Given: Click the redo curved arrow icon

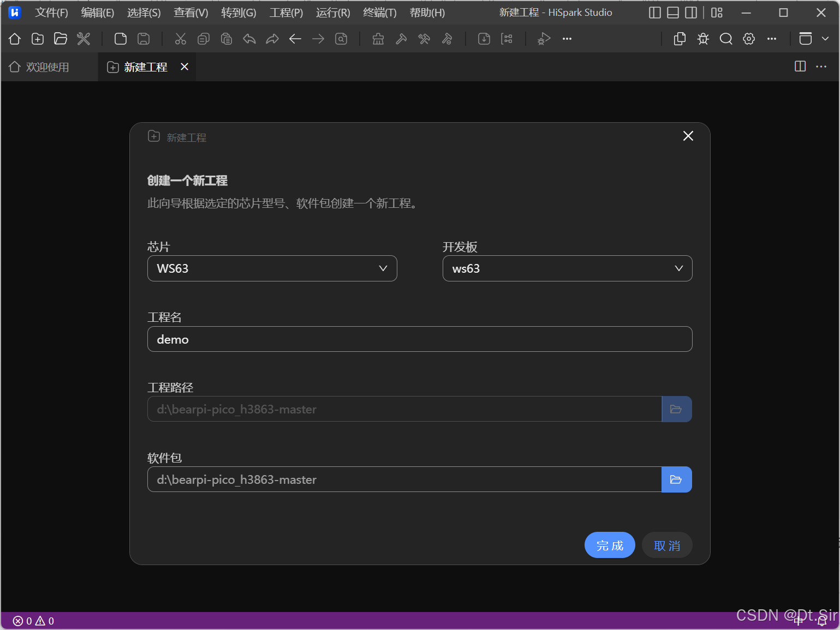Looking at the screenshot, I should [272, 39].
